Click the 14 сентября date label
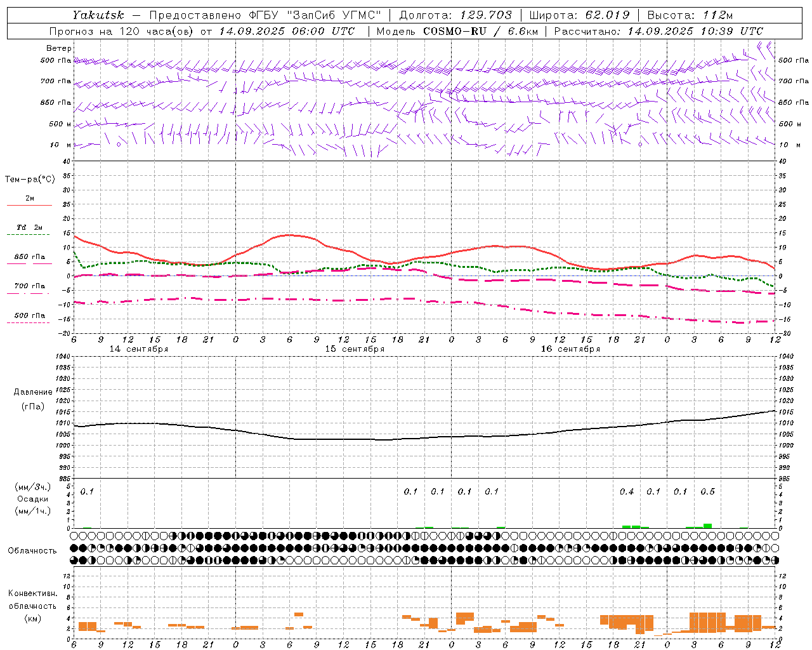 tap(139, 349)
